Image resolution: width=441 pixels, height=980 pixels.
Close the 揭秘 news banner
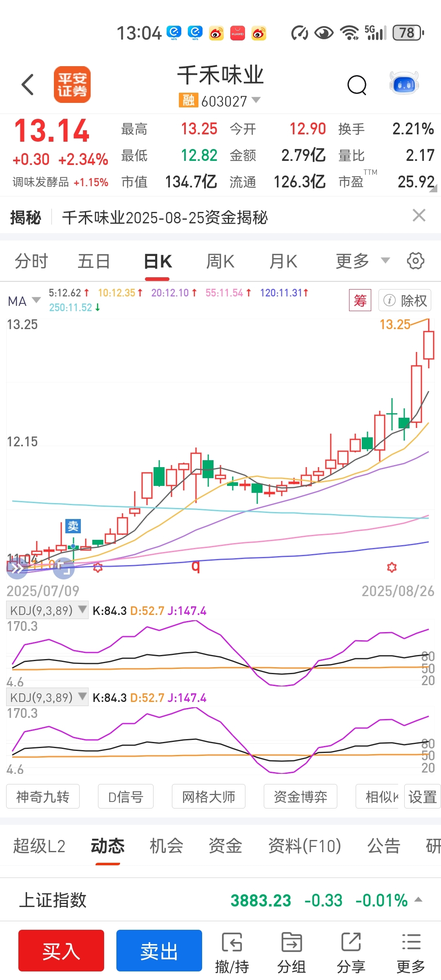click(419, 215)
